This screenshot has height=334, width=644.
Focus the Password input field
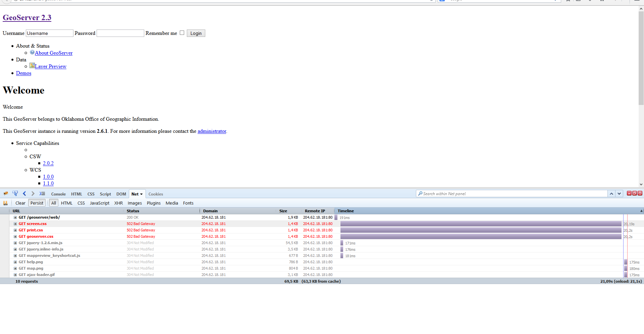(120, 33)
